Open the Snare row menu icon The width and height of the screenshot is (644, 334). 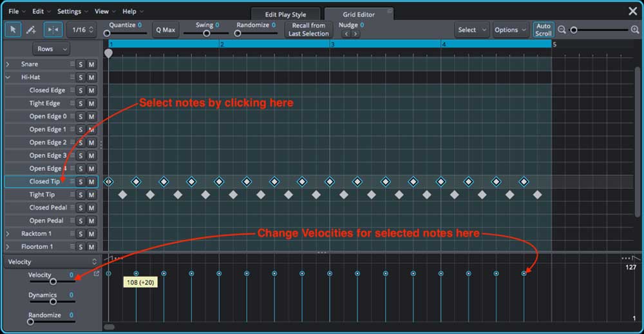72,64
